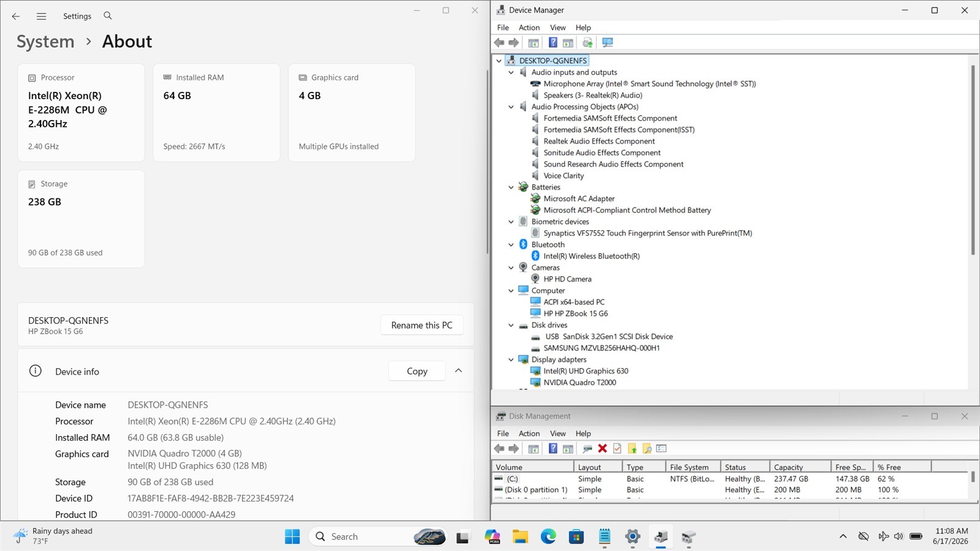
Task: Select Intel(R) Wireless Bluetooth(R) device
Action: pyautogui.click(x=591, y=256)
